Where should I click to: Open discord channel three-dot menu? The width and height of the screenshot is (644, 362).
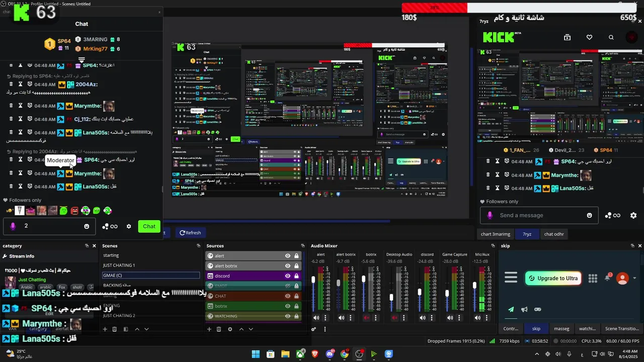coord(431,318)
